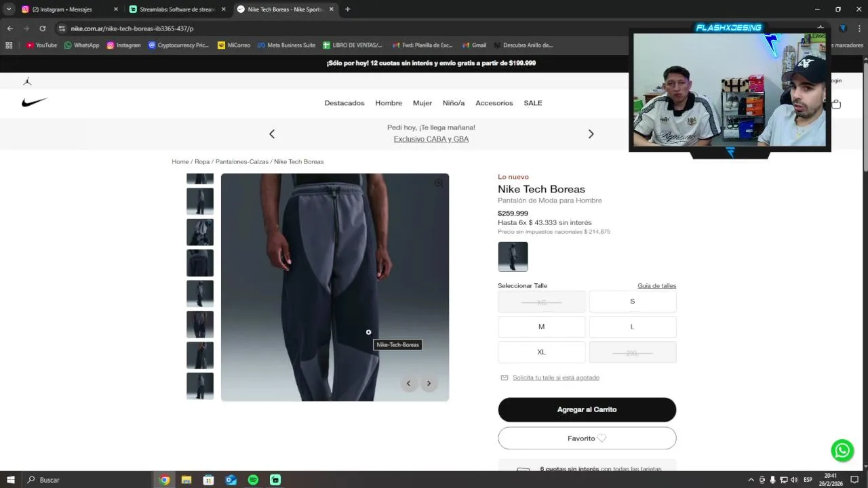Go to previous product image
868x488 pixels.
click(x=408, y=384)
